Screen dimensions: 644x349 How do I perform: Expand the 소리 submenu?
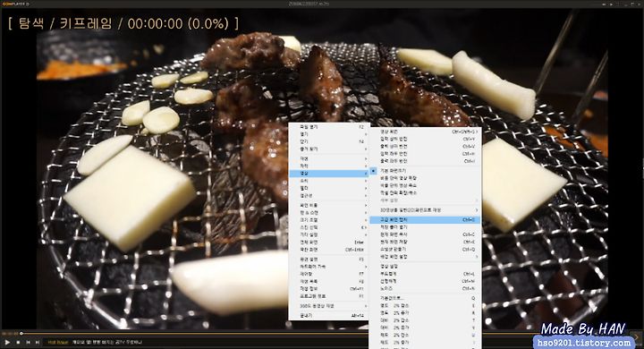pos(329,181)
